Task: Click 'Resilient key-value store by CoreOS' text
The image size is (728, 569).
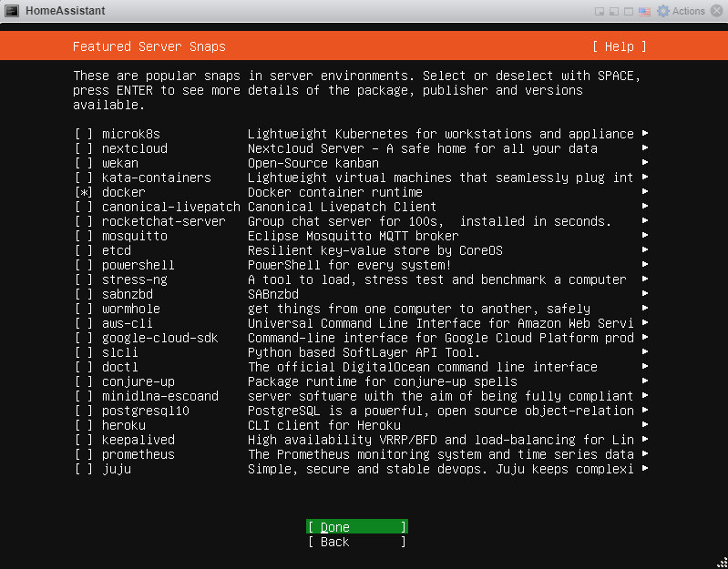Action: (375, 250)
